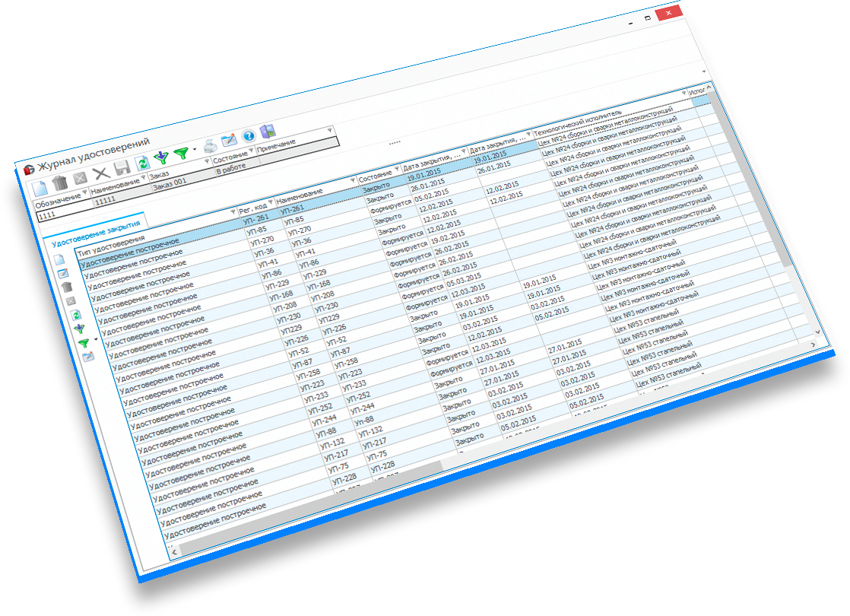This screenshot has height=616, width=850.
Task: Open filter on Рег. код column
Action: click(270, 202)
